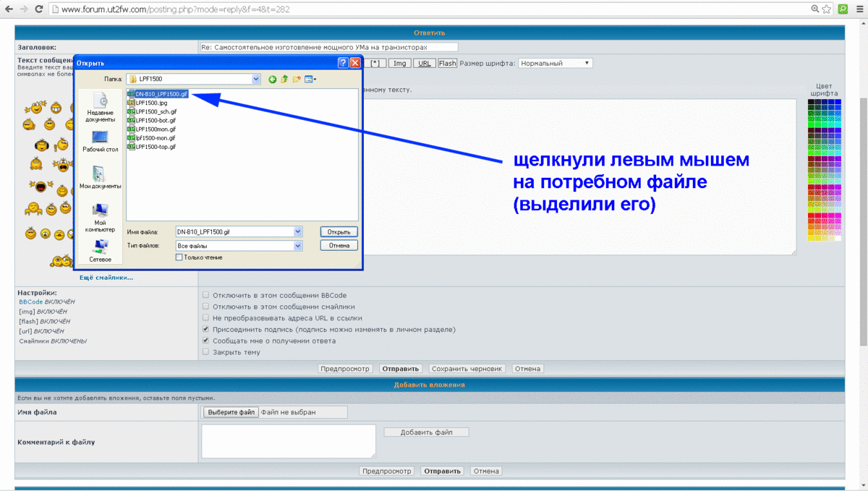Image resolution: width=868 pixels, height=491 pixels.
Task: Click the Открыть button in dialog
Action: (339, 232)
